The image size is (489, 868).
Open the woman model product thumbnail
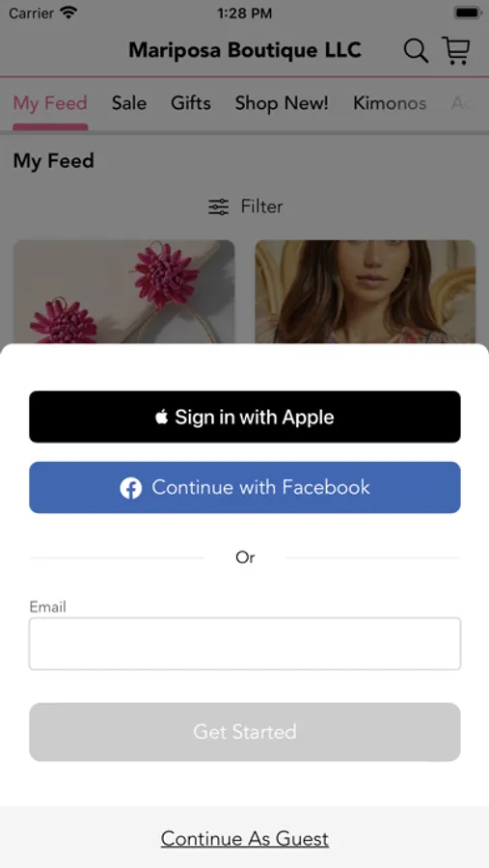[365, 291]
